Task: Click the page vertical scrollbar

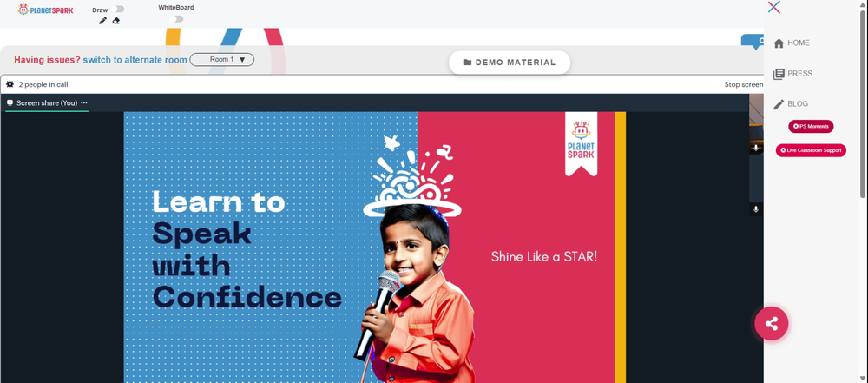Action: [x=864, y=103]
